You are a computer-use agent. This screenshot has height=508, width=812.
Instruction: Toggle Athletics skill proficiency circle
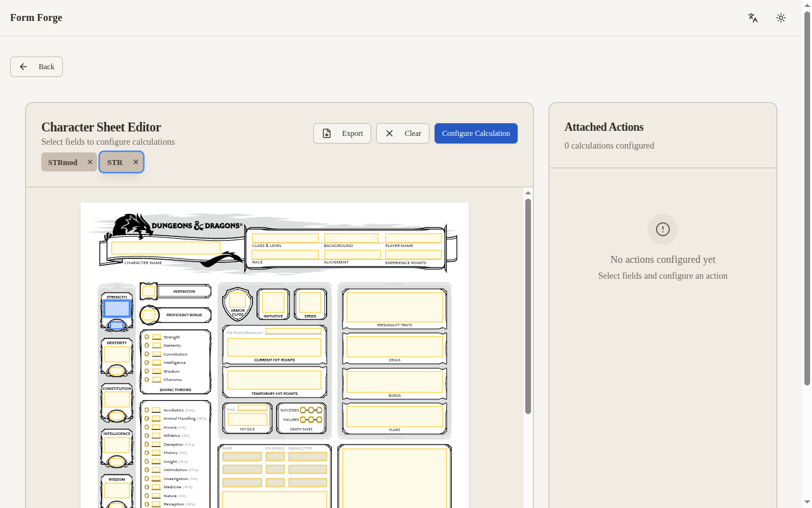click(x=147, y=436)
